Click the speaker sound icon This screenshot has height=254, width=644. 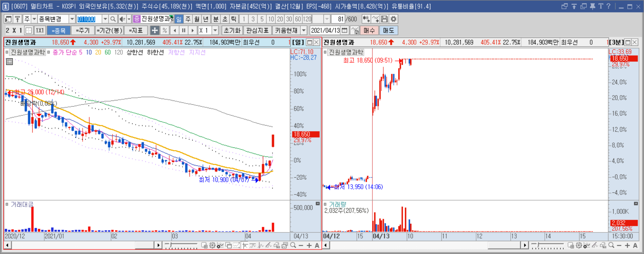[x=122, y=19]
